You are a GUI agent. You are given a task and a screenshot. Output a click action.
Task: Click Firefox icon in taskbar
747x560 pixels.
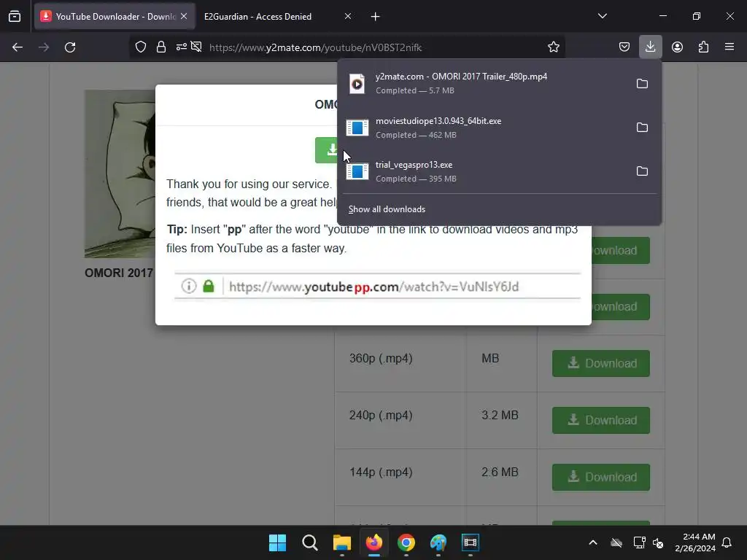click(374, 542)
